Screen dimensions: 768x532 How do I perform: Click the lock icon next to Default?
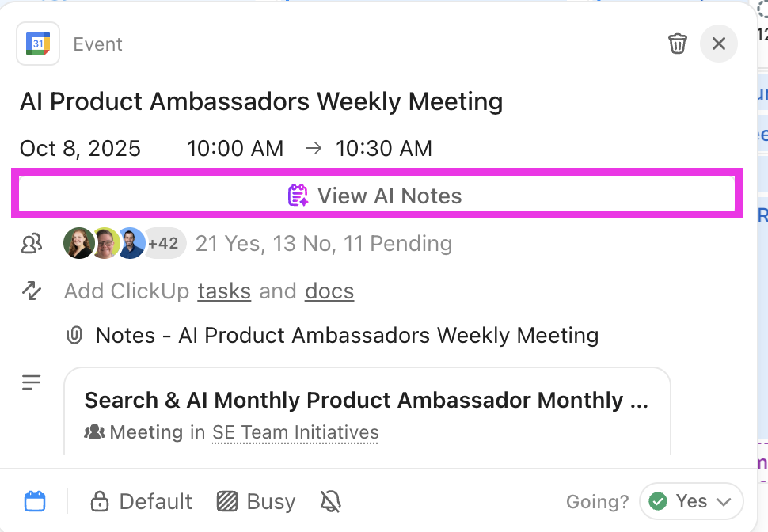(100, 501)
